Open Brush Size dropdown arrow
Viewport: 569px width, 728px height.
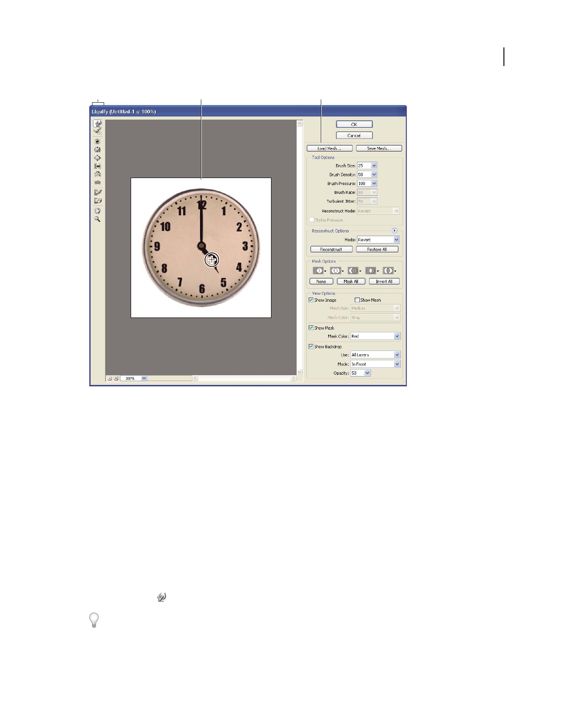point(374,165)
